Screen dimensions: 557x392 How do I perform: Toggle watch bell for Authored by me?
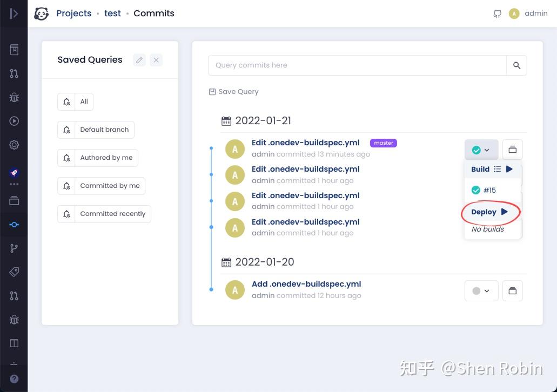(x=66, y=158)
